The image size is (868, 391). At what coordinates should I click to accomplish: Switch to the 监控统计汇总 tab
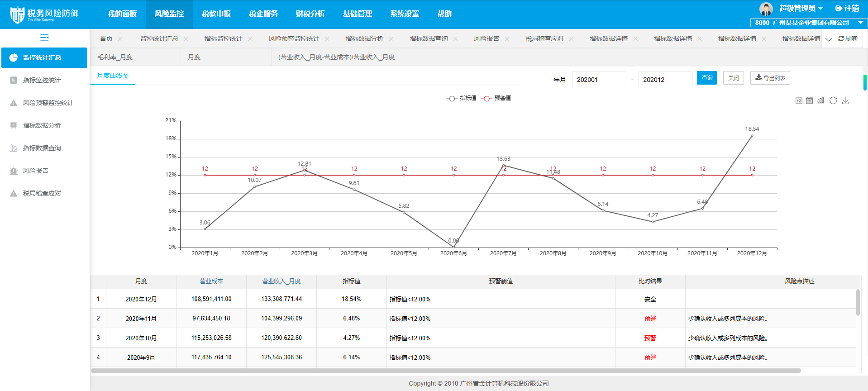pyautogui.click(x=159, y=38)
